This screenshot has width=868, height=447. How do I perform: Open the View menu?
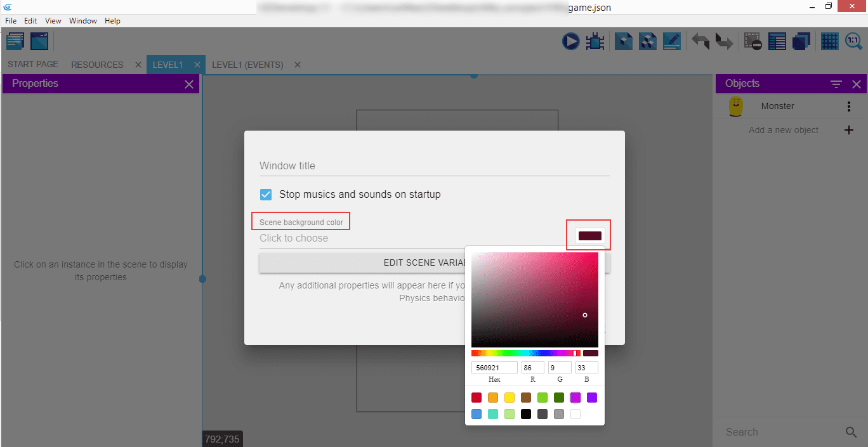[53, 21]
